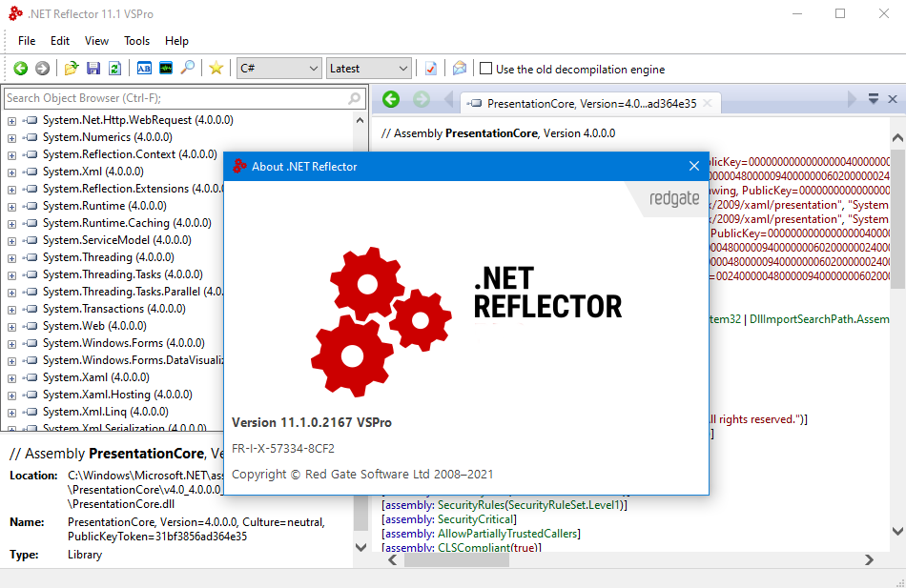Click the code pane vertical scroll-down arrow
Viewport: 906px width, 588px height.
pos(897,531)
